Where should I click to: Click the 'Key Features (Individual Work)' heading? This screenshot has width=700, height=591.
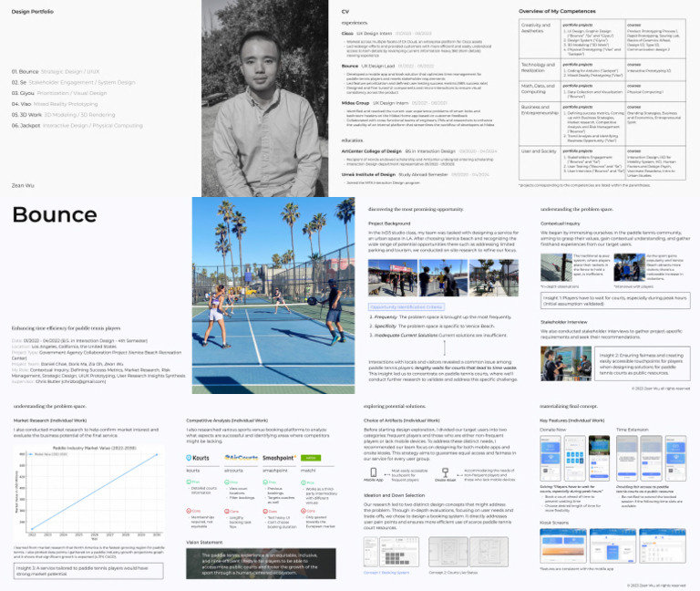571,420
